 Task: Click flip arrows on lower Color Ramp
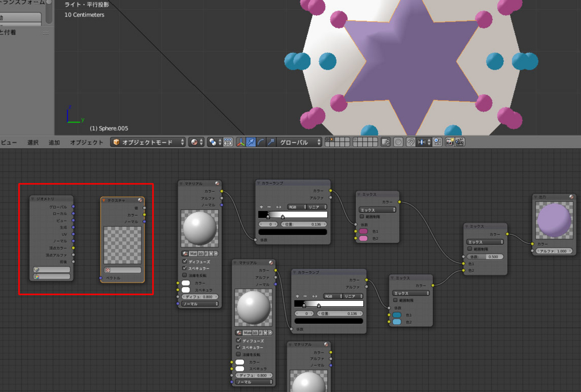314,296
